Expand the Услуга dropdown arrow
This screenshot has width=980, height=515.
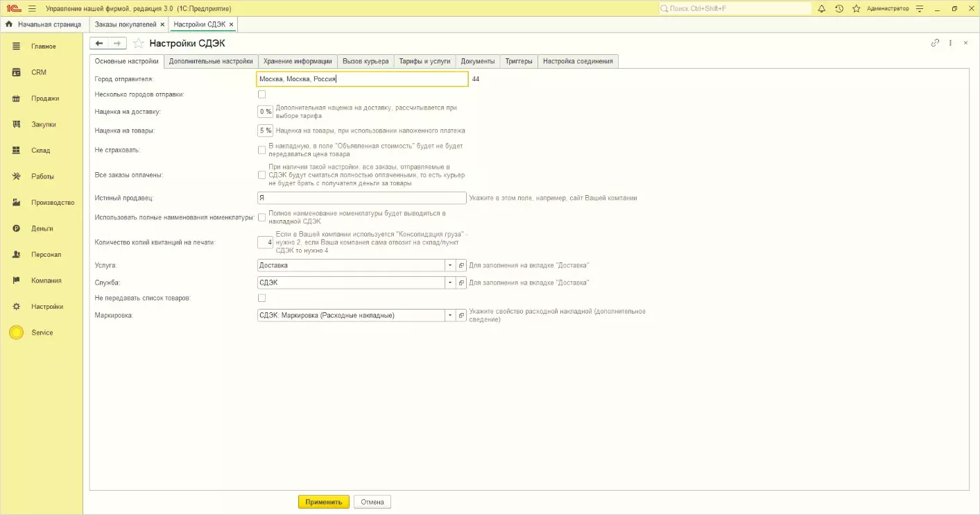(x=449, y=266)
